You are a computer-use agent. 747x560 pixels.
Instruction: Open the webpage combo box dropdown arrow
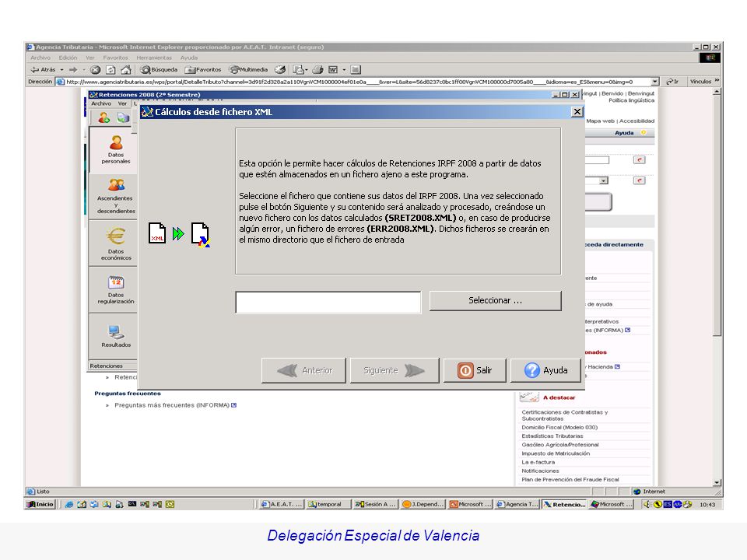point(604,181)
